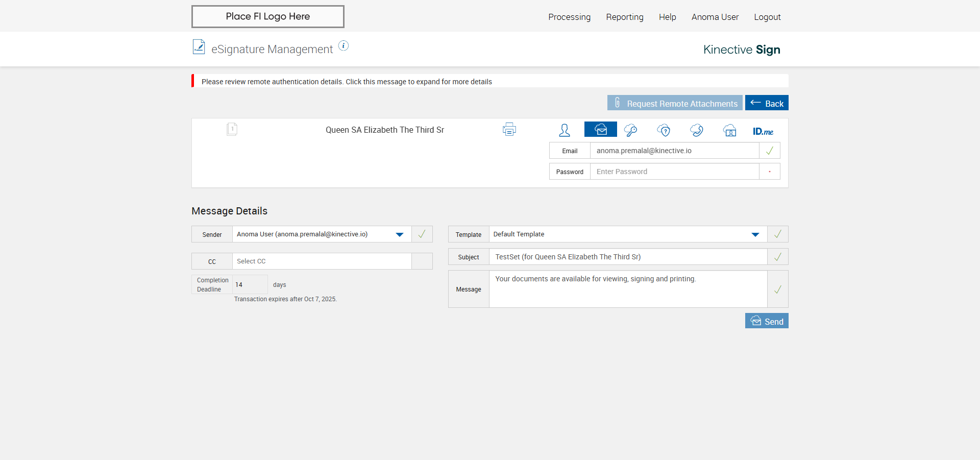Select the cloud email authentication icon
The image size is (980, 460).
(x=601, y=130)
